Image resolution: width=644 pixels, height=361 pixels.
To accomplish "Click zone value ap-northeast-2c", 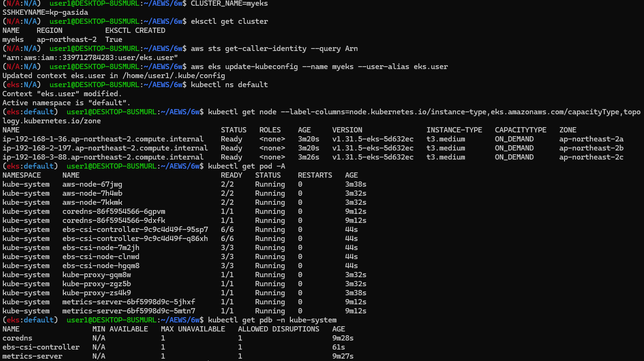I will click(592, 157).
